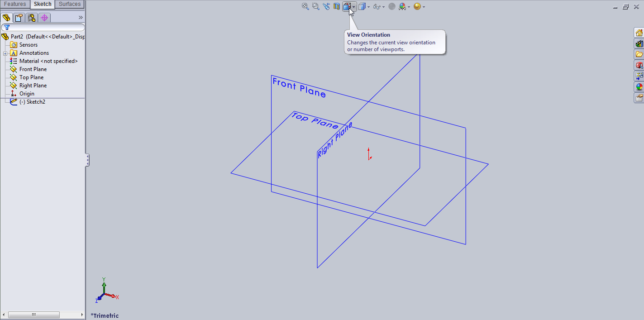
Task: Select the Display Style cube icon
Action: coord(361,6)
